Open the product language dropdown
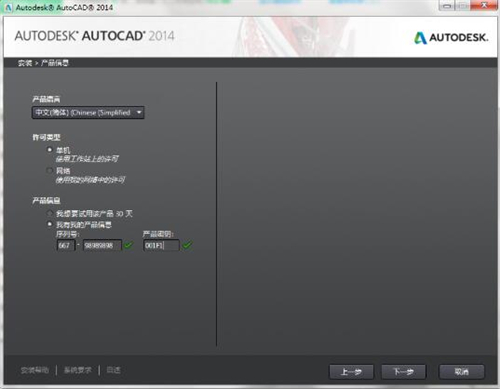The height and width of the screenshot is (389, 500). (x=88, y=113)
